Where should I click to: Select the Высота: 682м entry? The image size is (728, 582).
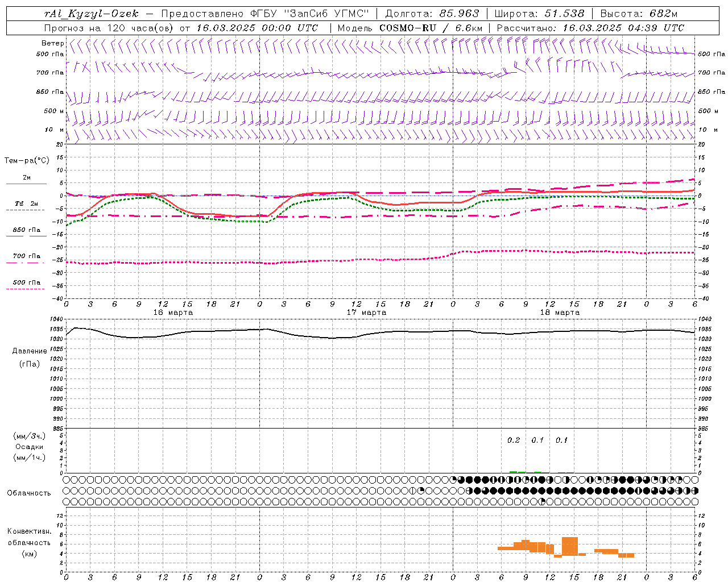coord(639,14)
